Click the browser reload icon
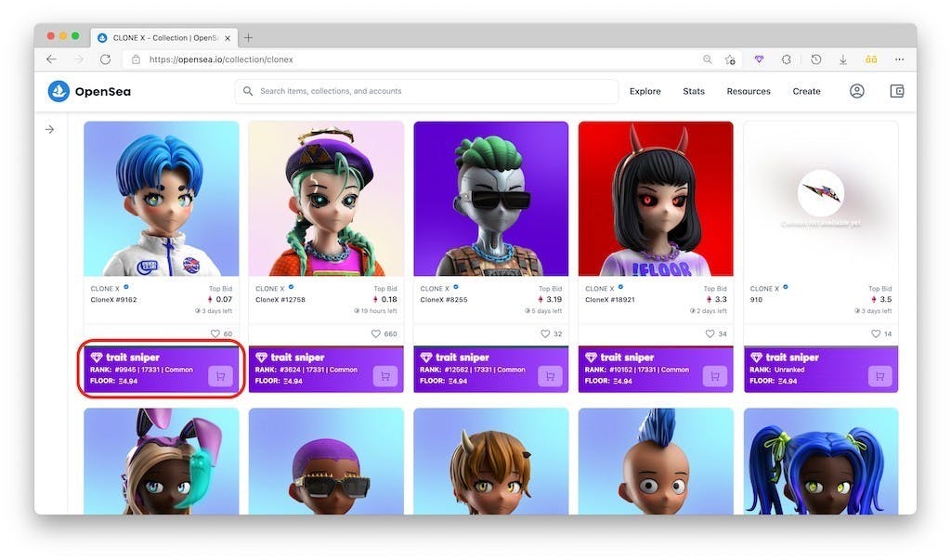951x560 pixels. [x=105, y=59]
